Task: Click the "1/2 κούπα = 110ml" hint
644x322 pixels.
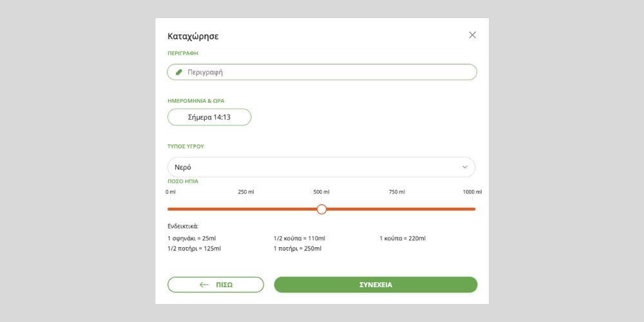Action: [299, 238]
